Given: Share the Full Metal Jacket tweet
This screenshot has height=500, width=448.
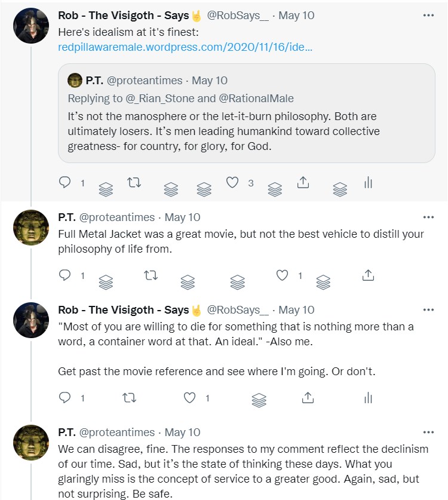Looking at the screenshot, I should click(x=369, y=275).
